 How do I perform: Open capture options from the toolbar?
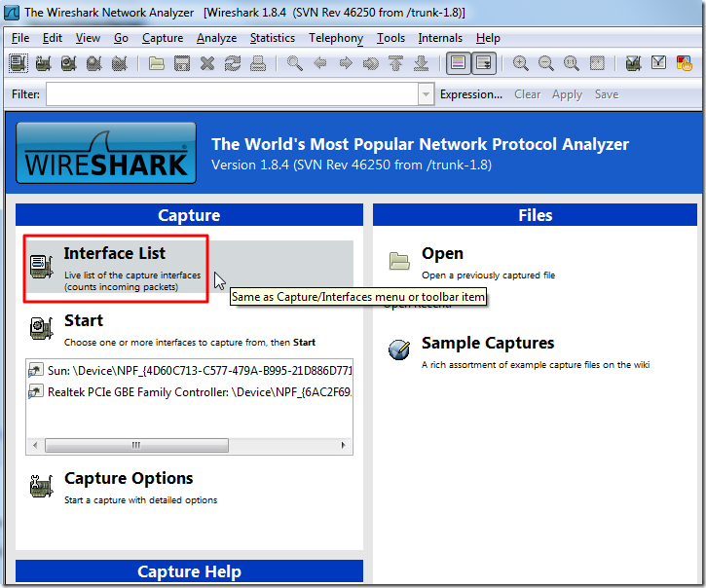44,63
